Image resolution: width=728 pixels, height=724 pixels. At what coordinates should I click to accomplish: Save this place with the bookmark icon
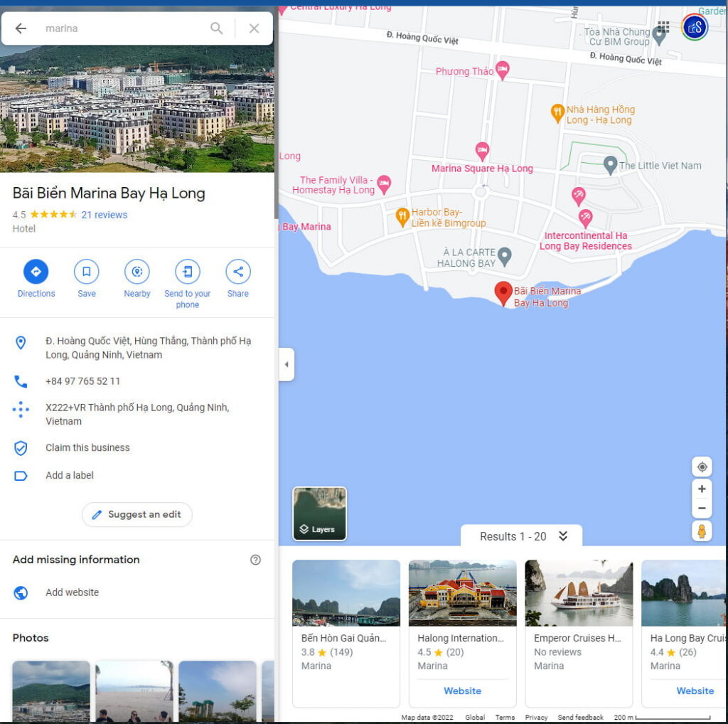pyautogui.click(x=86, y=272)
